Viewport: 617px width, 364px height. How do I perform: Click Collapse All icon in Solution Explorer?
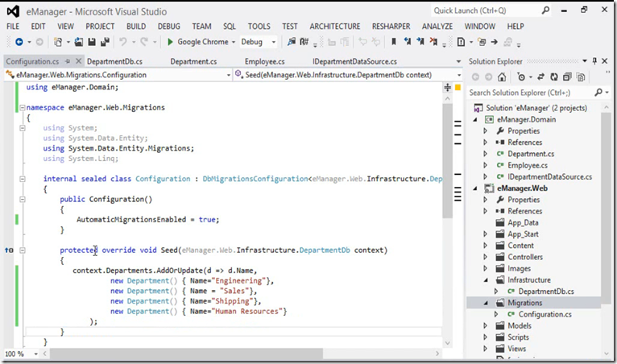(x=567, y=77)
